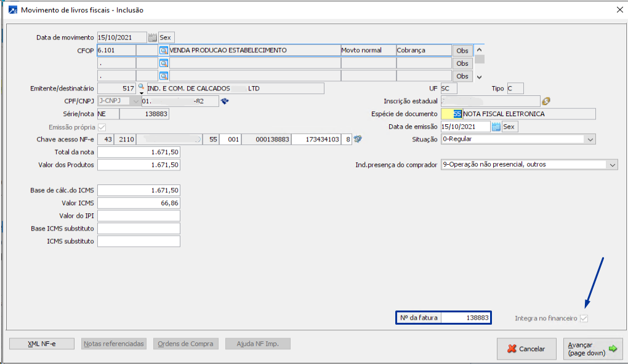Toggle the Integra no financeiro checkbox
Viewport: 628px width, 364px height.
point(584,318)
